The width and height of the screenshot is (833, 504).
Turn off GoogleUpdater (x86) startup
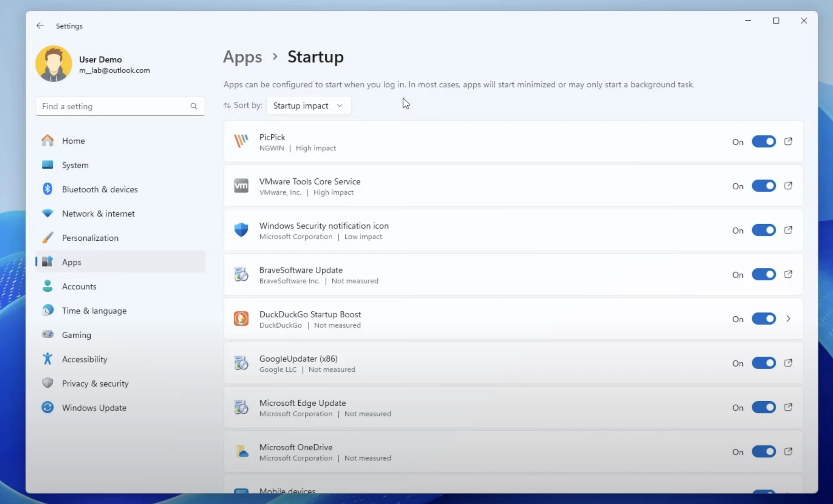763,363
